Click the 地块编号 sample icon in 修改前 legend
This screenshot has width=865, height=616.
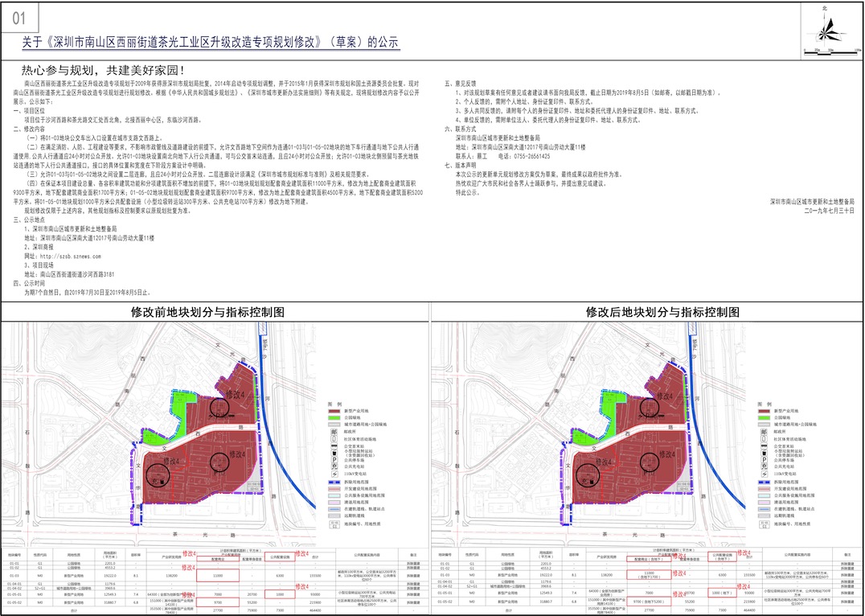click(x=334, y=524)
